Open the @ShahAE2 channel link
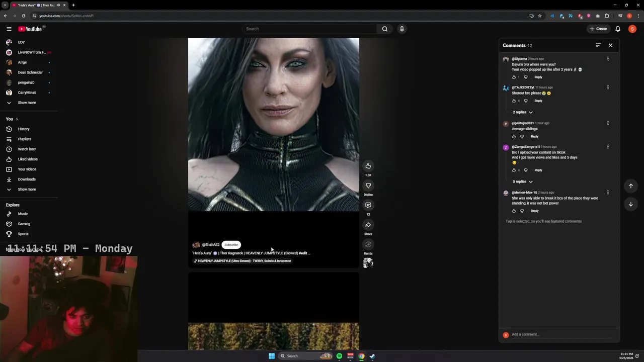Screen dimensions: 644x362 (x=211, y=245)
